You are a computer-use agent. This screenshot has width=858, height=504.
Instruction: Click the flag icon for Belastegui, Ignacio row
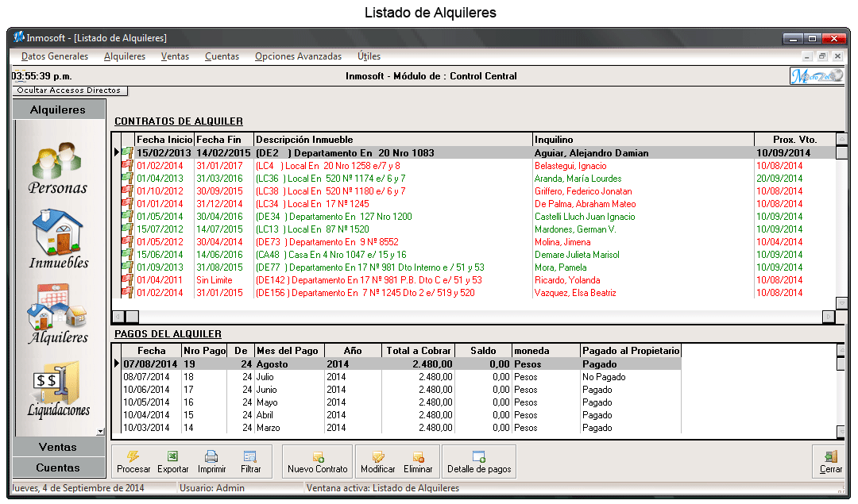click(127, 165)
